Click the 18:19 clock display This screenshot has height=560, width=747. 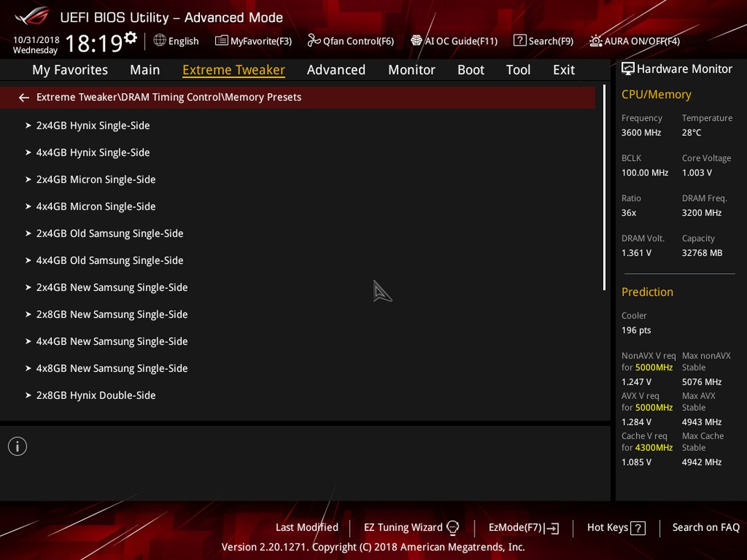click(94, 44)
